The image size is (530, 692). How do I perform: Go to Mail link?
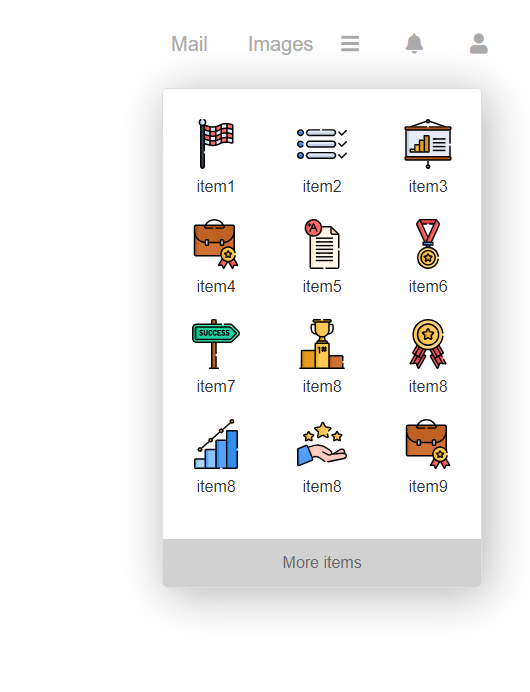(x=189, y=44)
